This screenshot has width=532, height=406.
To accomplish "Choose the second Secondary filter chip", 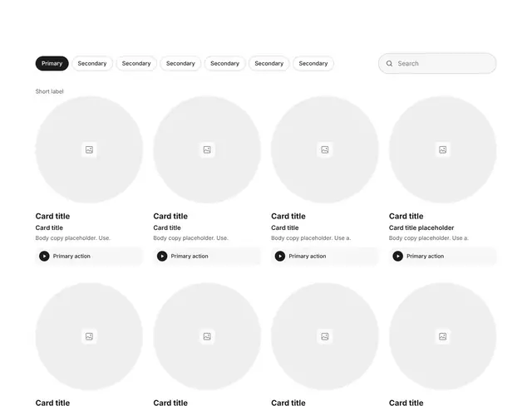I will (x=136, y=63).
